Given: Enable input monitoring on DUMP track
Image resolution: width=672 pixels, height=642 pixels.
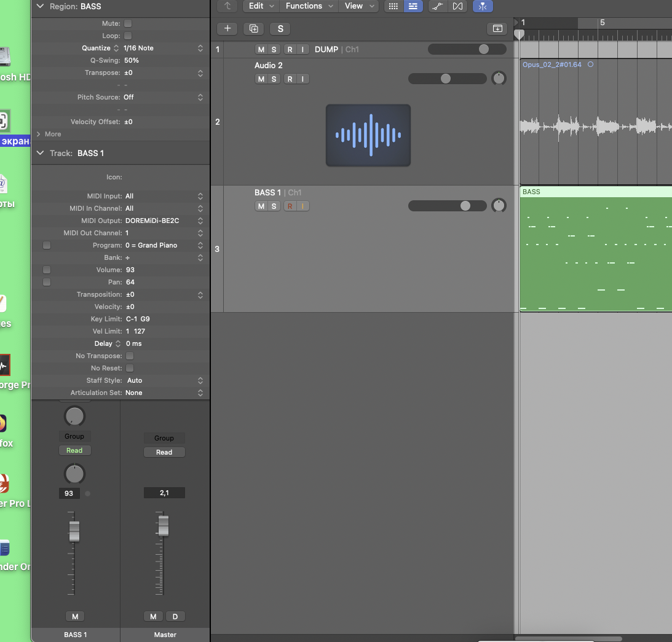Looking at the screenshot, I should coord(302,49).
